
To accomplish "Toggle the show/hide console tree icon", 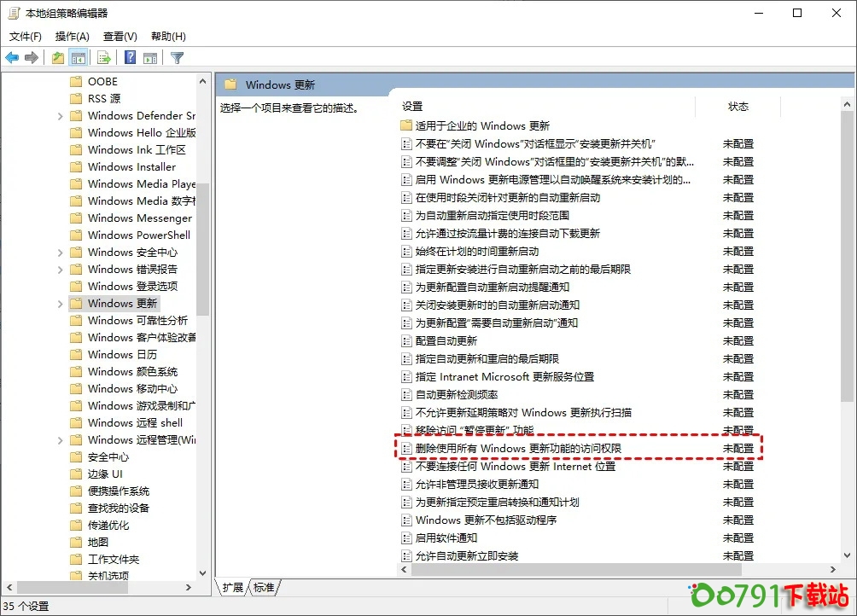I will coord(79,58).
